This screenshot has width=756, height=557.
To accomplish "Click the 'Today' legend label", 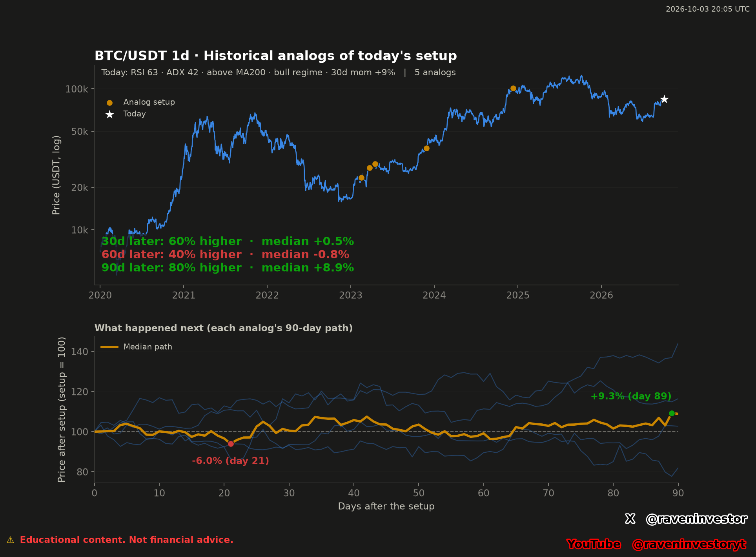I will tap(135, 114).
